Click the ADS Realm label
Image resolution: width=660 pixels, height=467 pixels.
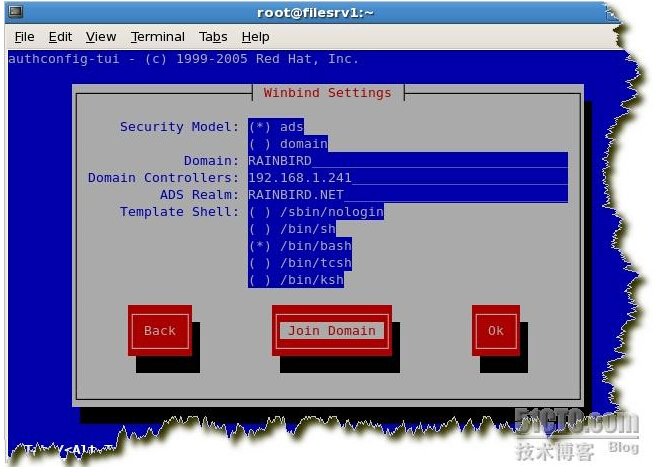pos(199,195)
